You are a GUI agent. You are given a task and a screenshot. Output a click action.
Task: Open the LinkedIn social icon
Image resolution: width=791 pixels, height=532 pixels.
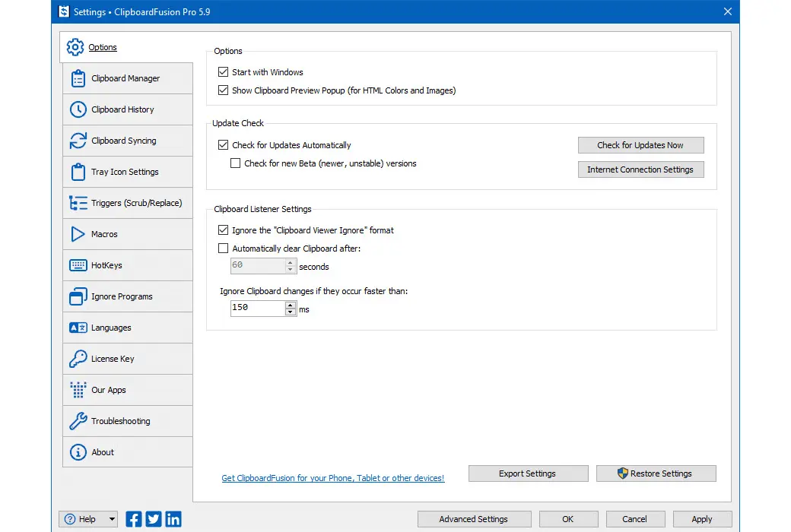(173, 519)
